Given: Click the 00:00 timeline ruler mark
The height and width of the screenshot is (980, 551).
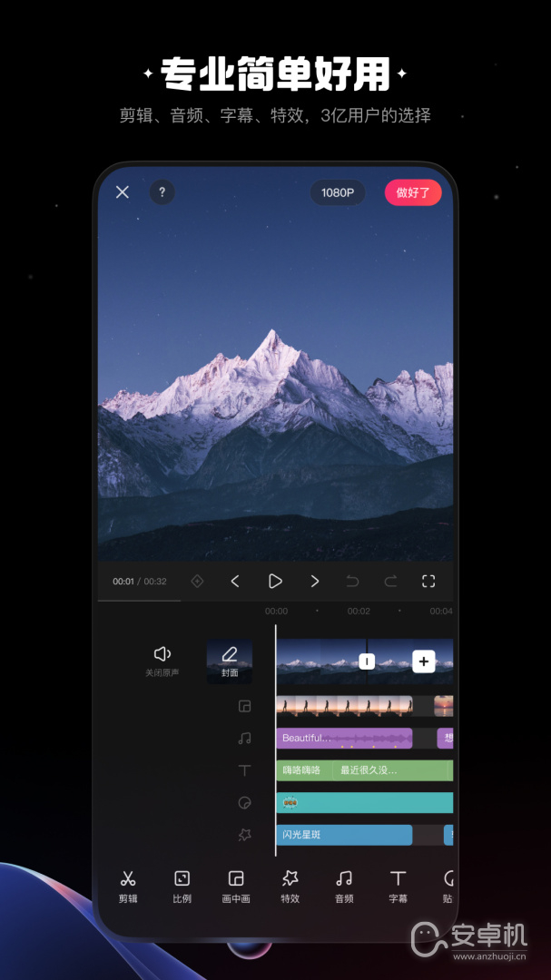Looking at the screenshot, I should click(277, 612).
